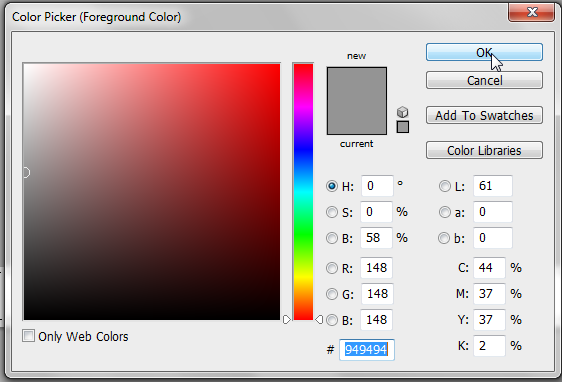This screenshot has height=382, width=562.
Task: Click Add To Swatches button
Action: coord(484,115)
